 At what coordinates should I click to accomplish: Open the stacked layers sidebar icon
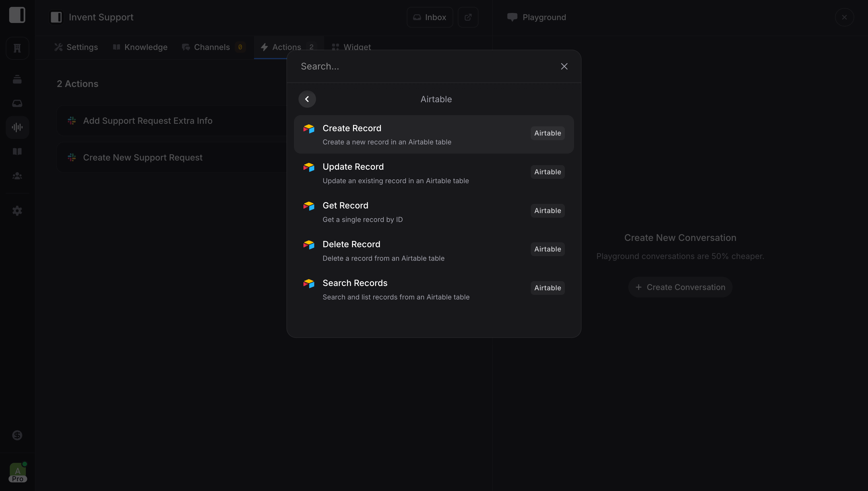(x=17, y=79)
